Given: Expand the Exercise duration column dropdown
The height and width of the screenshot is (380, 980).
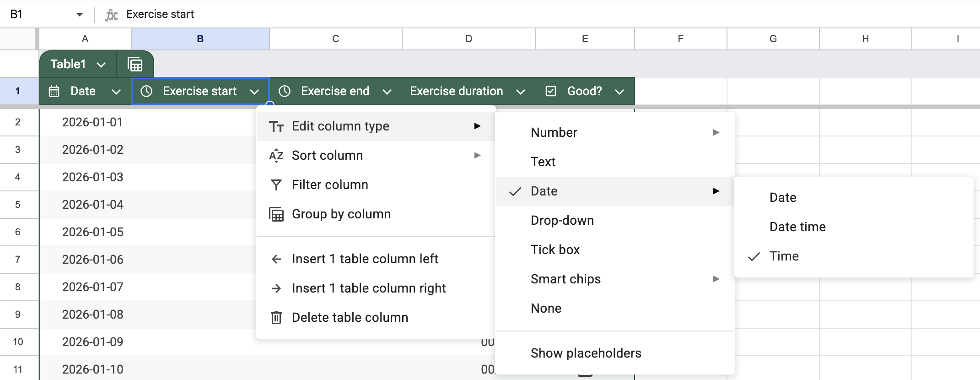Looking at the screenshot, I should click(x=520, y=92).
